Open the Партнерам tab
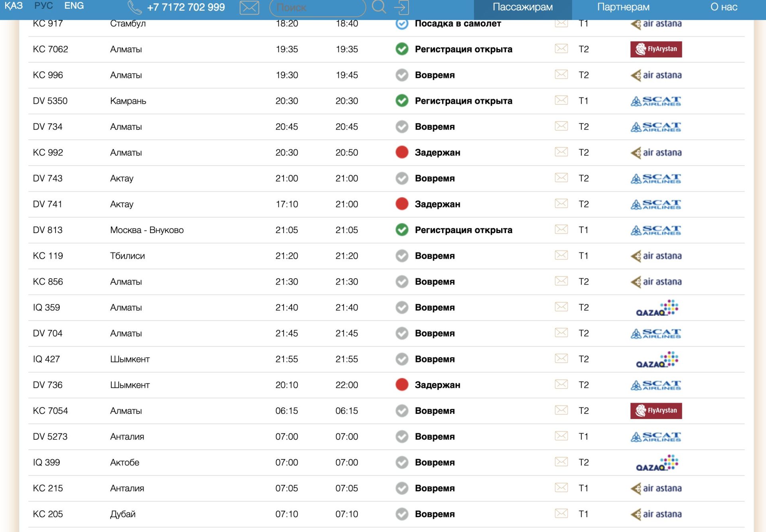The image size is (766, 532). [623, 7]
